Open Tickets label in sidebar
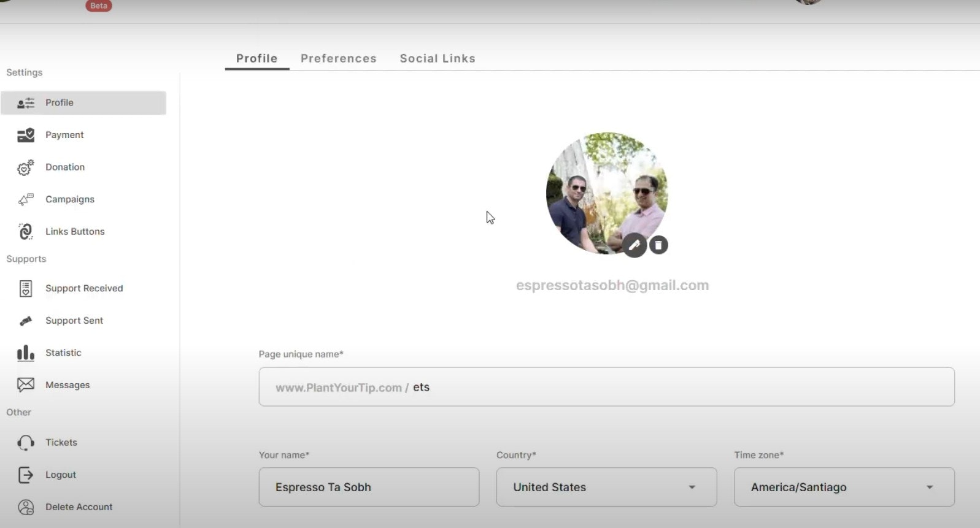Screen dimensions: 980x528 pyautogui.click(x=61, y=442)
